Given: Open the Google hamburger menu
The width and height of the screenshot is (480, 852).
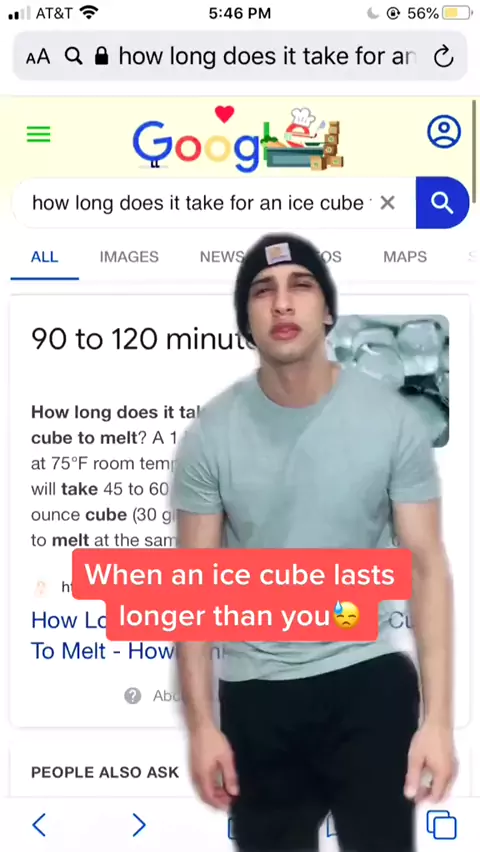Looking at the screenshot, I should click(39, 134).
